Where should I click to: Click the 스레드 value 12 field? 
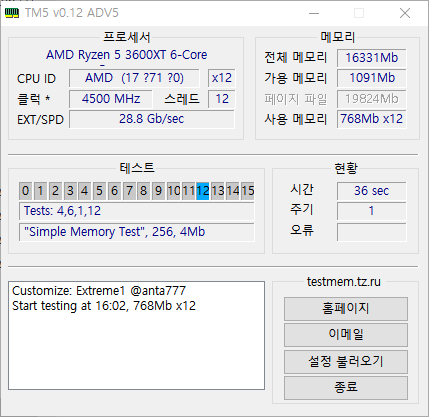coord(222,99)
